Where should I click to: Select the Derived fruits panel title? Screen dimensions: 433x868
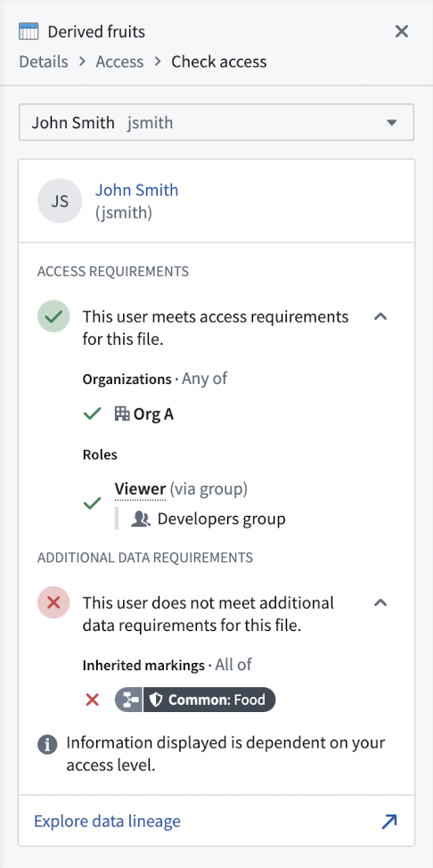tap(96, 31)
